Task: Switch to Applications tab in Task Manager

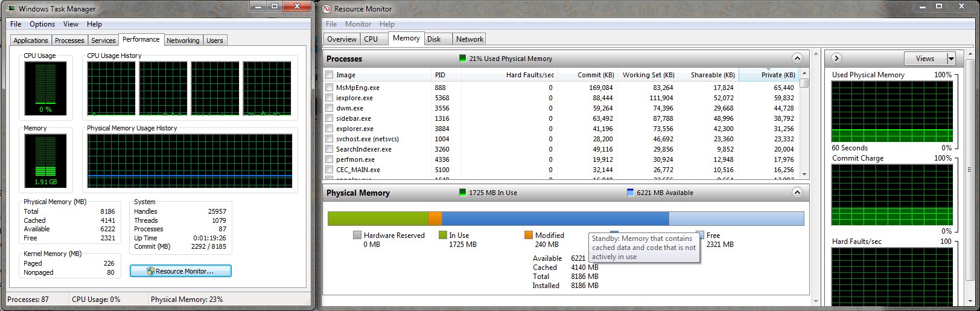Action: click(x=31, y=40)
